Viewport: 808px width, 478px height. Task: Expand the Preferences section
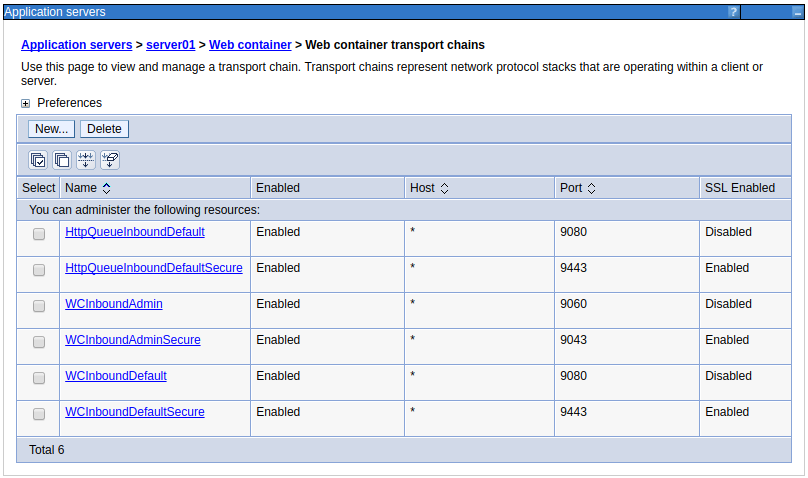[26, 103]
